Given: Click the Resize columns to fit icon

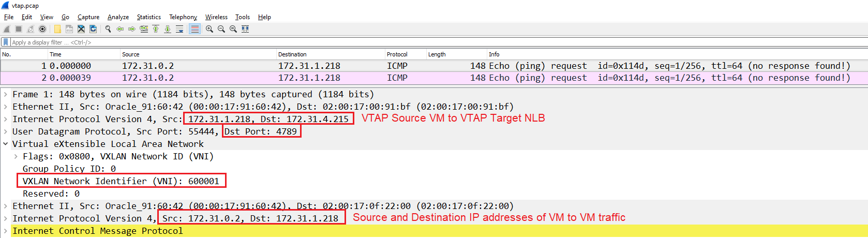Looking at the screenshot, I should [x=245, y=29].
